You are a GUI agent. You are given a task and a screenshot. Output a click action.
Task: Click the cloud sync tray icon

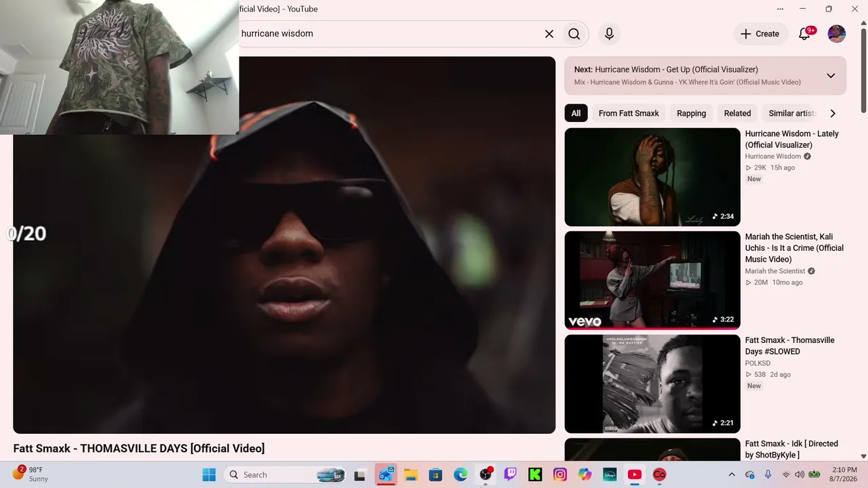tap(750, 474)
